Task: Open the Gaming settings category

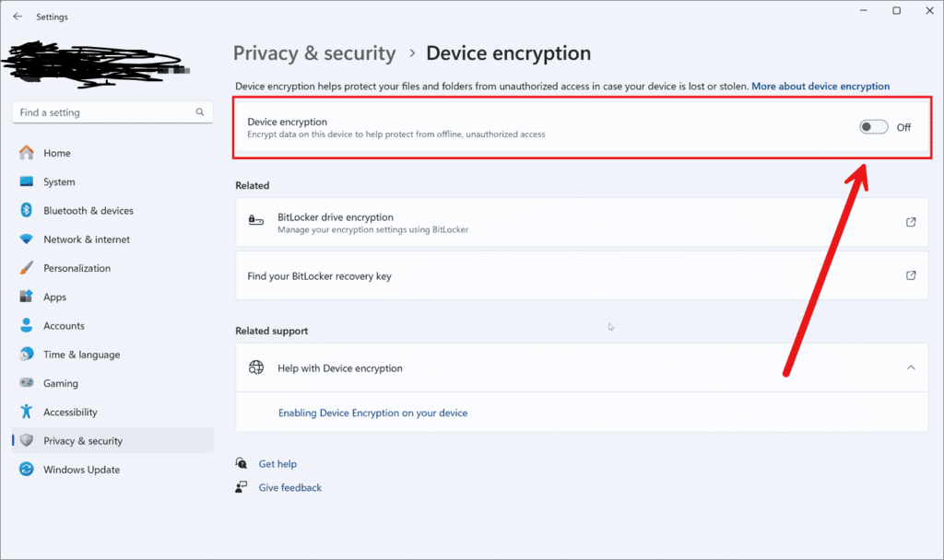Action: [x=61, y=383]
